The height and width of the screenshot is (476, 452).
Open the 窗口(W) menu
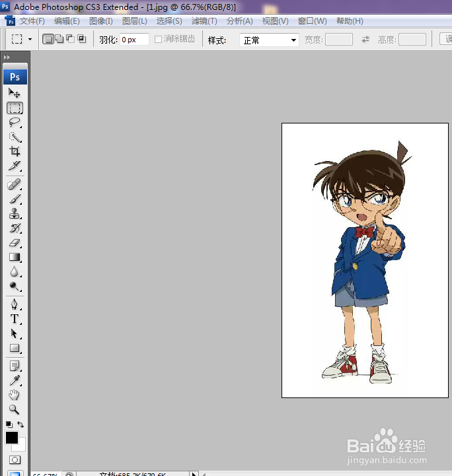313,21
